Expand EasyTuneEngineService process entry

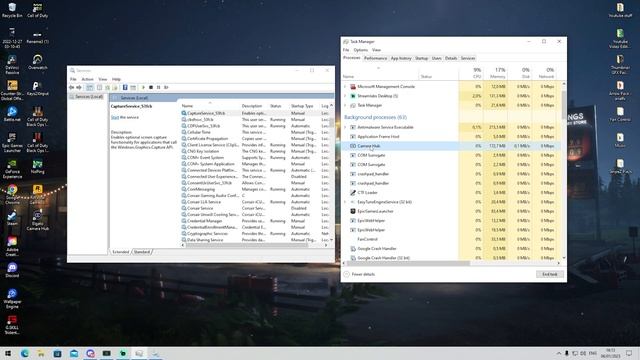pos(345,202)
